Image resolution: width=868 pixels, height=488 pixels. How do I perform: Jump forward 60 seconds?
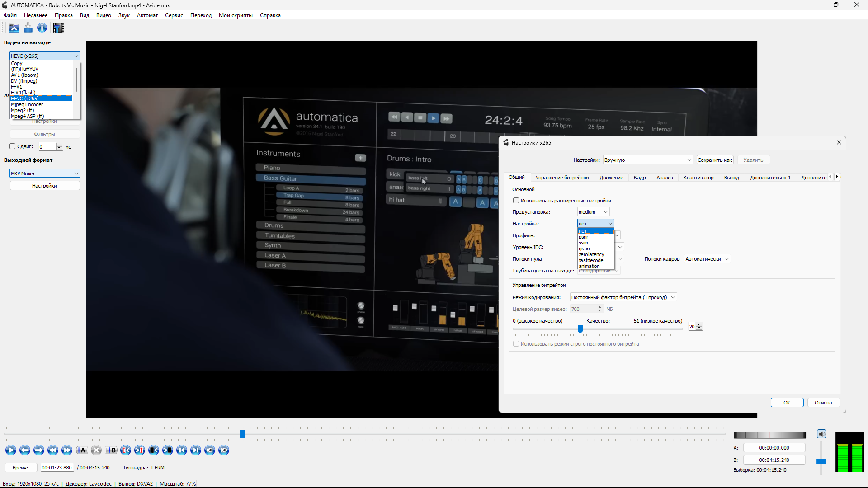[x=224, y=450]
